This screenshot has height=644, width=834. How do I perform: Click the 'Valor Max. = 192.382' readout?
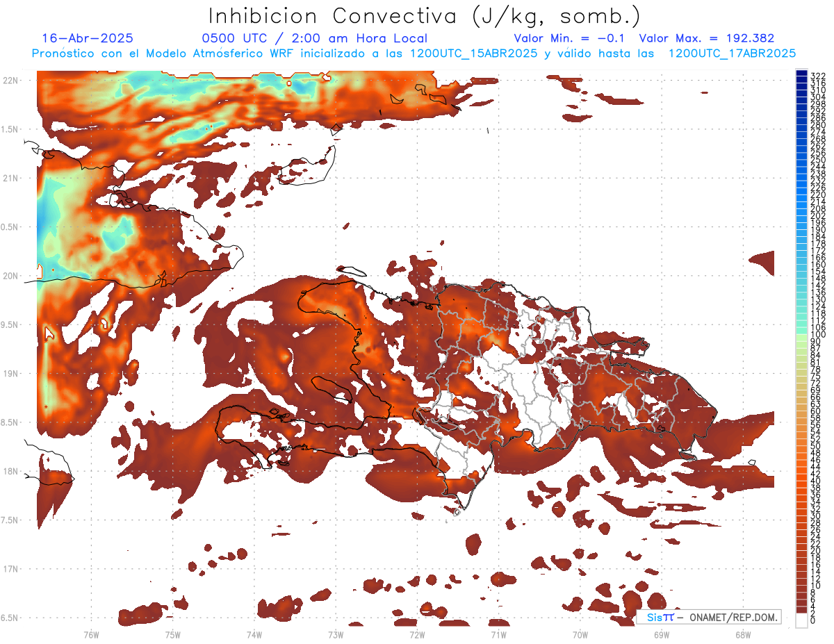click(707, 38)
